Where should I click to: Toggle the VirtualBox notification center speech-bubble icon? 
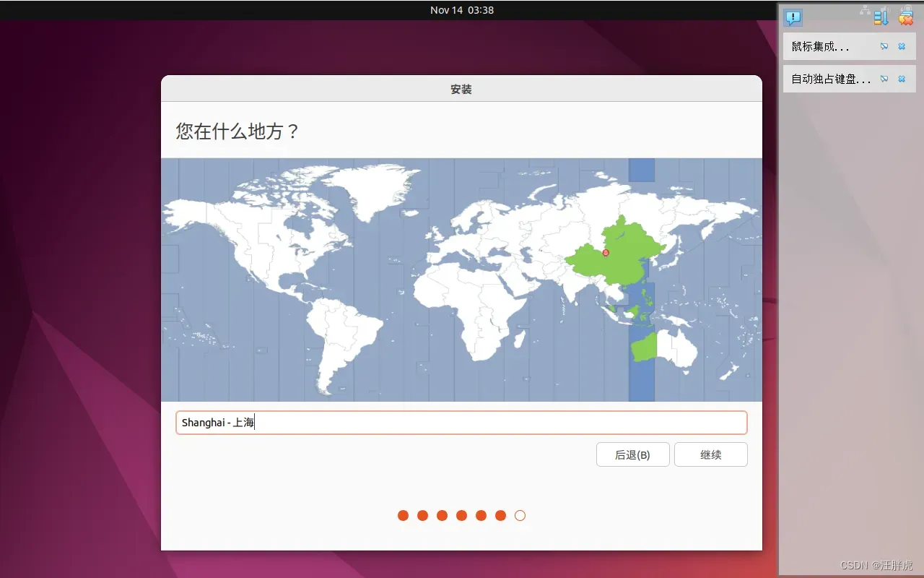[x=793, y=17]
